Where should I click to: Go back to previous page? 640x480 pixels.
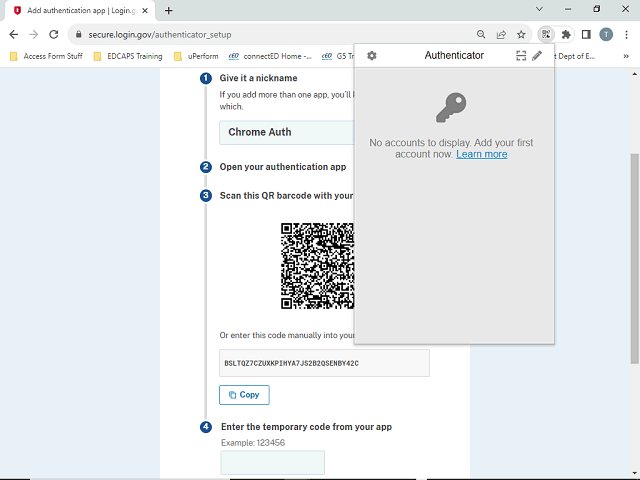(x=13, y=35)
